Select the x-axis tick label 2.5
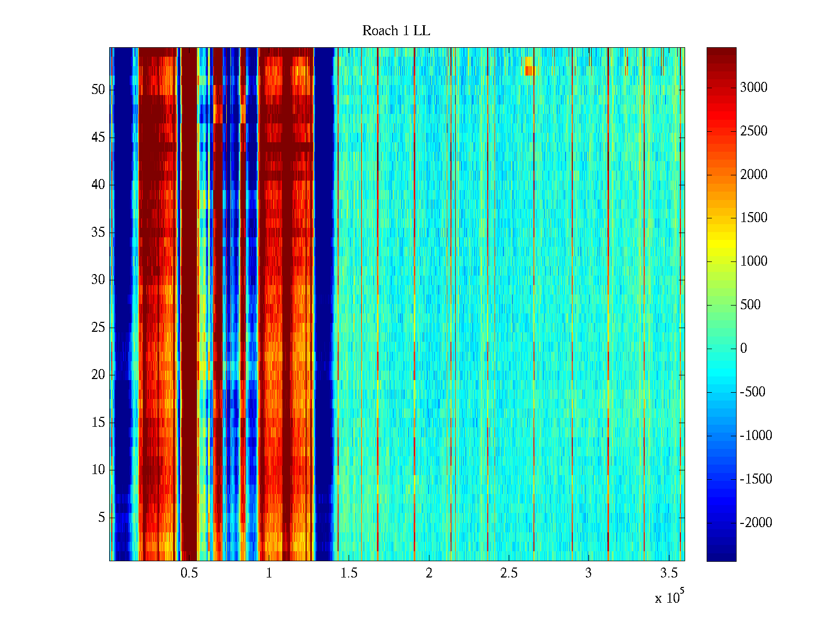Image resolution: width=840 pixels, height=630 pixels. click(x=508, y=573)
